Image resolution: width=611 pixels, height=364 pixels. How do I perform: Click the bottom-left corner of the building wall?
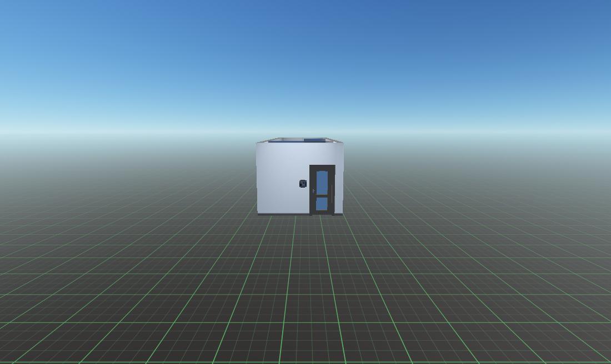(x=258, y=214)
